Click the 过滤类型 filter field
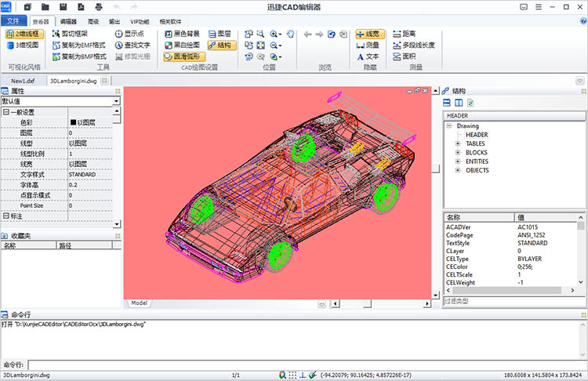Viewport: 588px width, 381px height. pyautogui.click(x=514, y=301)
